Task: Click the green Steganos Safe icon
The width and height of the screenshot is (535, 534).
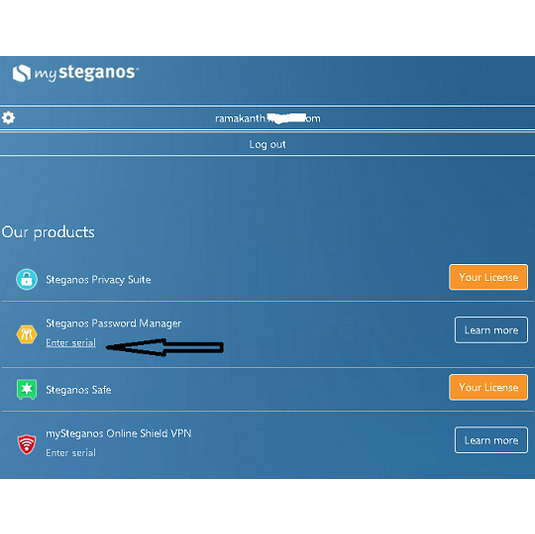Action: pos(27,389)
